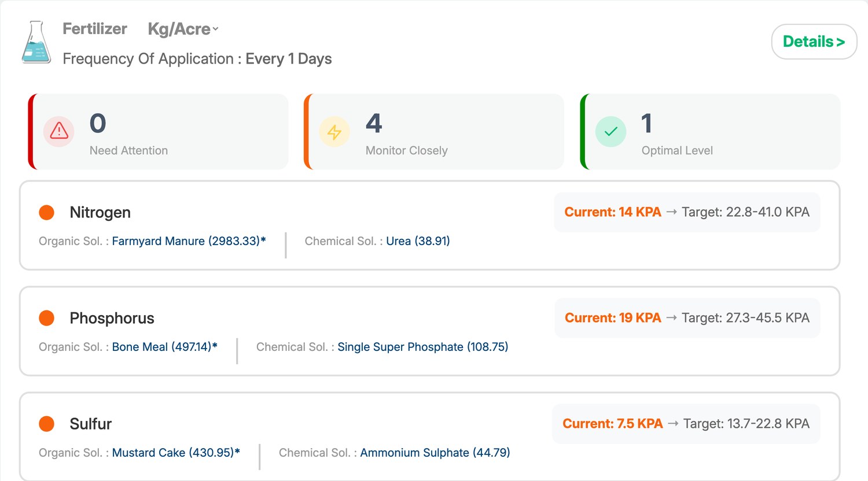
Task: Select the Optimal Level summary card
Action: tap(710, 132)
